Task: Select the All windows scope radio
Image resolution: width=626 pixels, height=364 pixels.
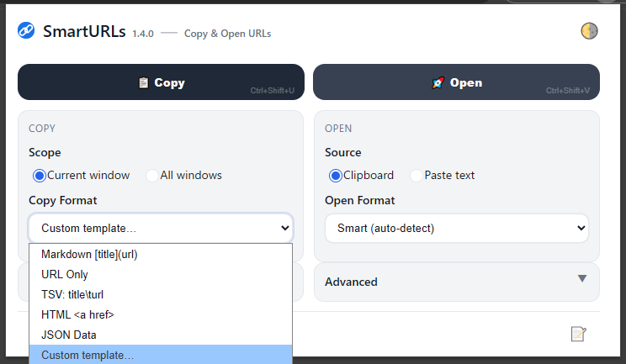Action: tap(152, 176)
